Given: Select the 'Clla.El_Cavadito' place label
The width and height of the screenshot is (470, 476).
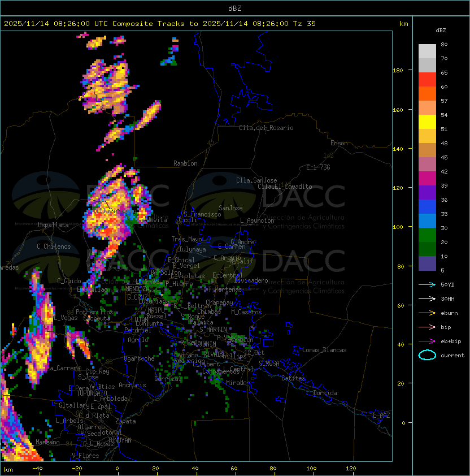Looking at the screenshot, I should pos(285,187).
